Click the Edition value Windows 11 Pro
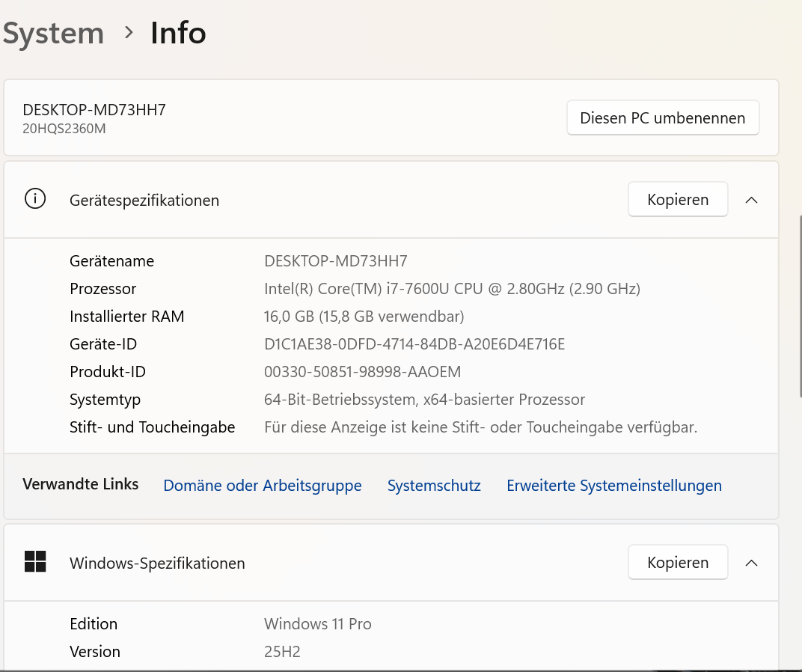This screenshot has width=802, height=672. (318, 624)
